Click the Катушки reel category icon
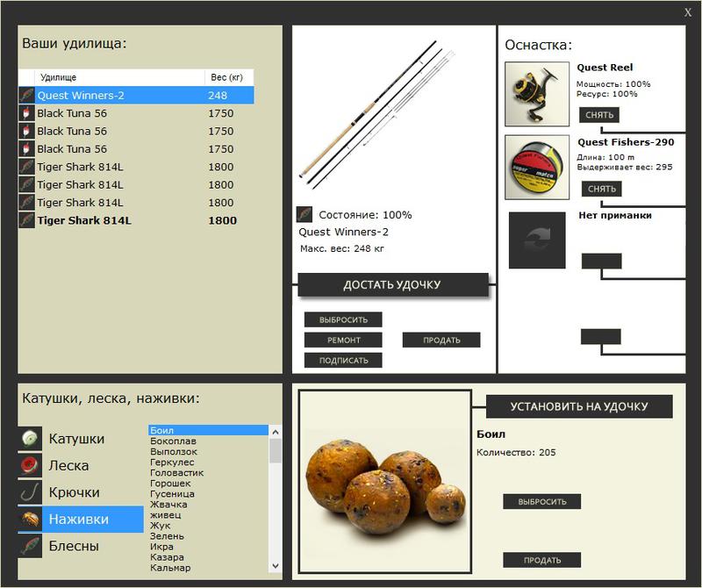 point(30,439)
